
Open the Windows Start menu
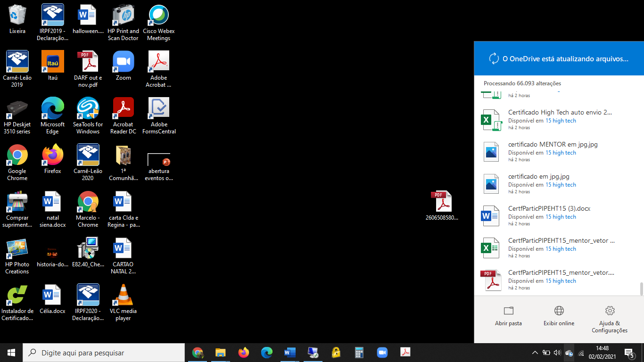click(11, 353)
